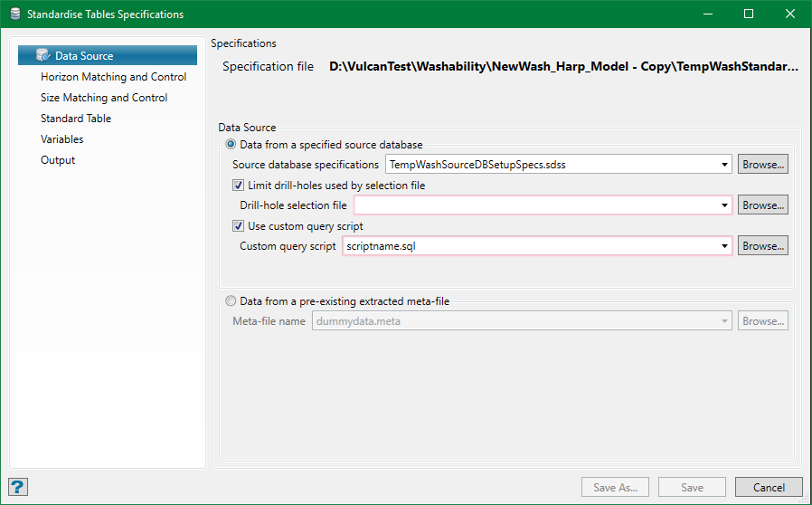This screenshot has width=812, height=505.
Task: Uncheck Use custom query script checkbox
Action: coord(239,226)
